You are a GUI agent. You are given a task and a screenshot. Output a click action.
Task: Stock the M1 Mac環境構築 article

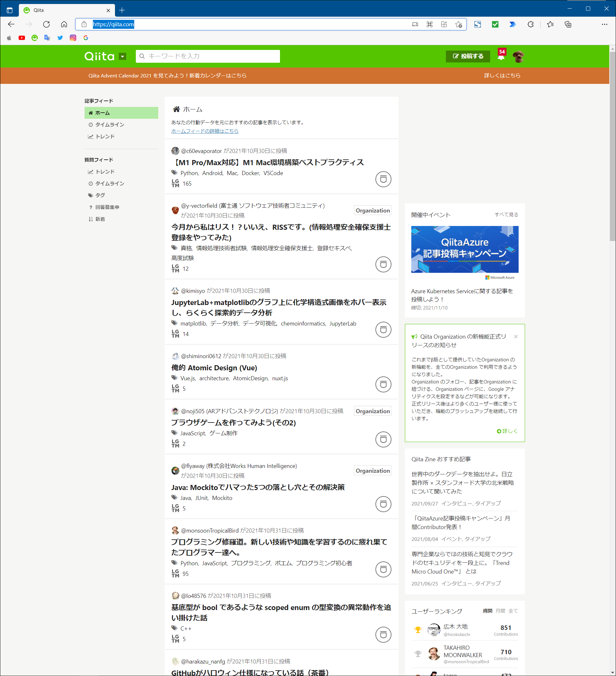pos(383,179)
